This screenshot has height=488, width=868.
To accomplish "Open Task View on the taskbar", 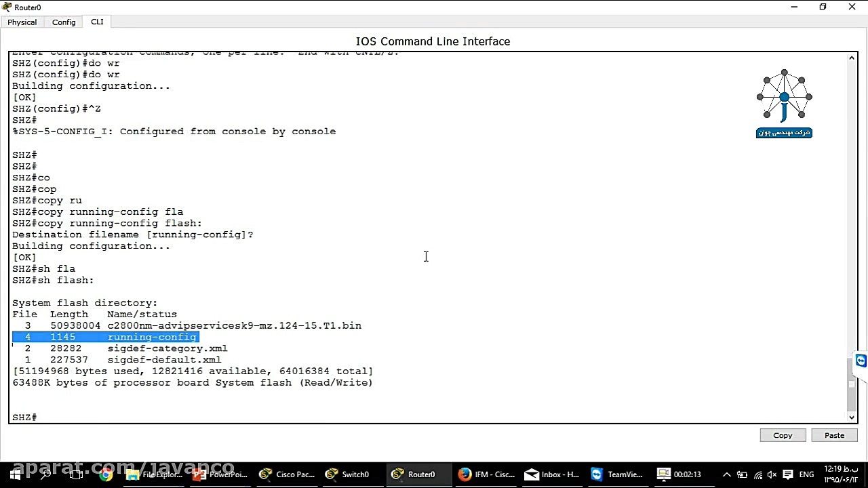I will coord(76,474).
